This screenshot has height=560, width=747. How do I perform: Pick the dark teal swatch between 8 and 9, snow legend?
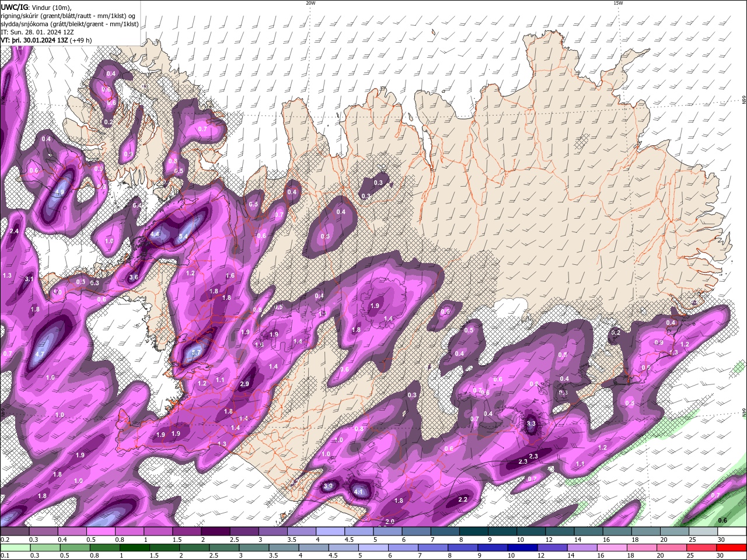pos(473,531)
